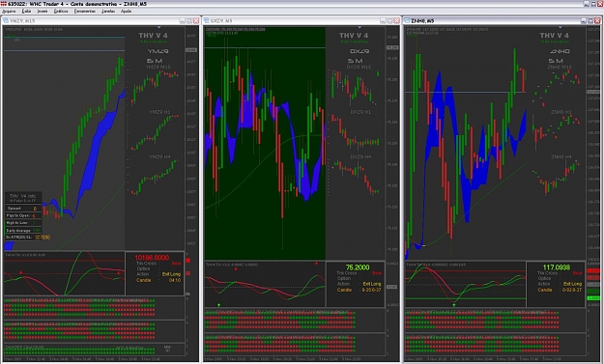Click the THV V 4 label in DXZ9 chart

click(x=354, y=36)
